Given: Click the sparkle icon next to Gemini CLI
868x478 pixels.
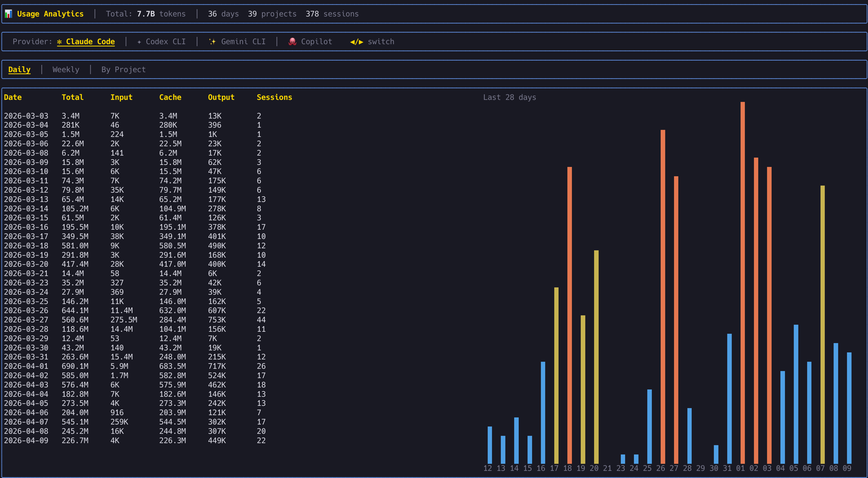Looking at the screenshot, I should (212, 42).
